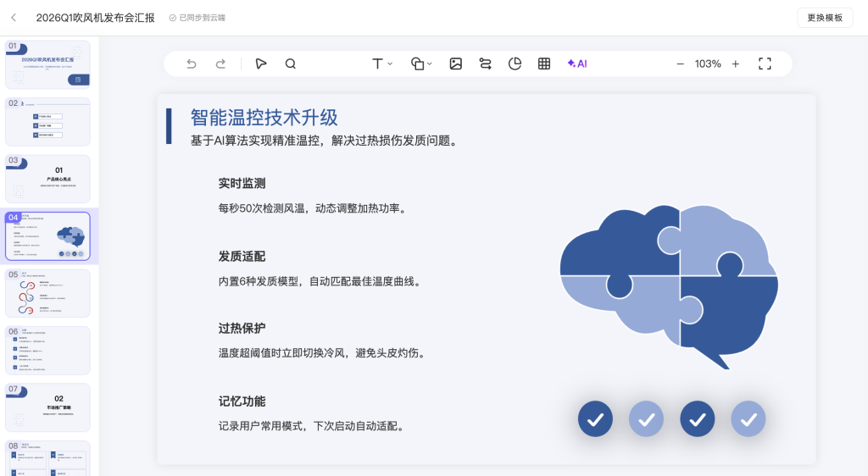Select the pointer selection tool
The image size is (868, 476).
[x=261, y=64]
